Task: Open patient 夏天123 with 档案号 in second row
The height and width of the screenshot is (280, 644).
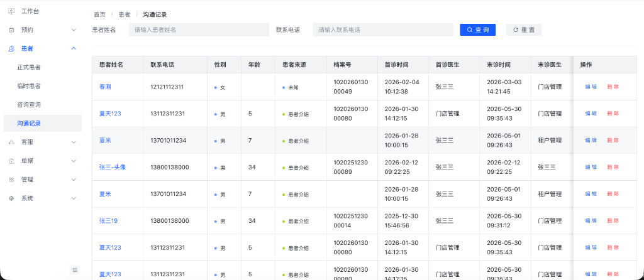Action: tap(110, 114)
